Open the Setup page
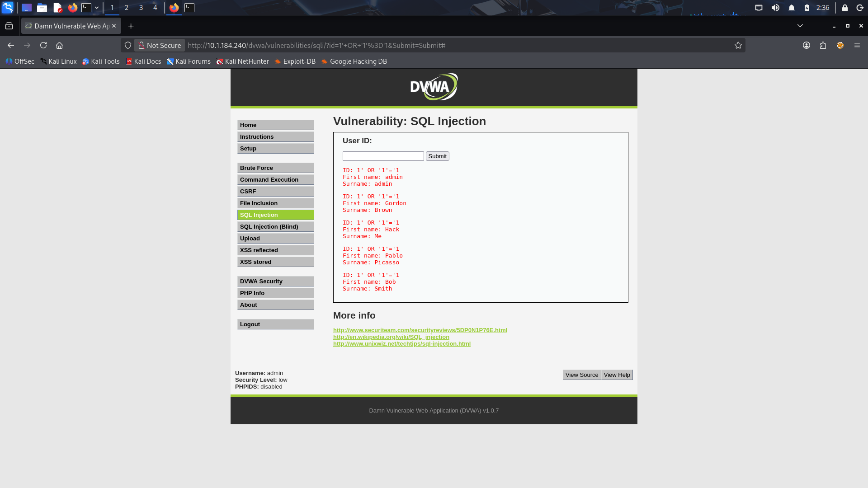The height and width of the screenshot is (488, 868). [276, 149]
